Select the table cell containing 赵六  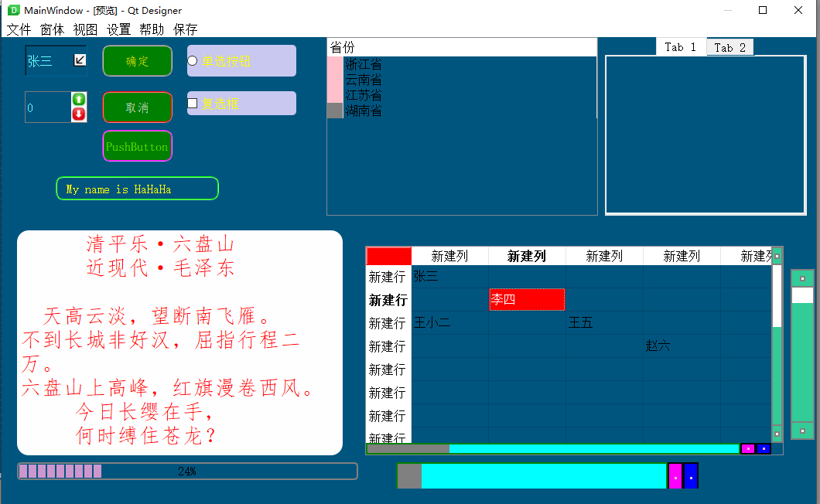(x=682, y=346)
